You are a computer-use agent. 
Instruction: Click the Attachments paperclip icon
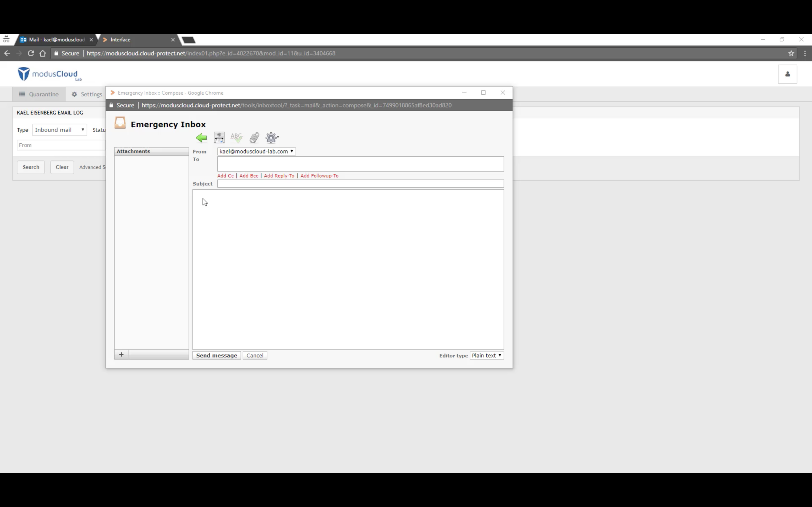pyautogui.click(x=254, y=138)
